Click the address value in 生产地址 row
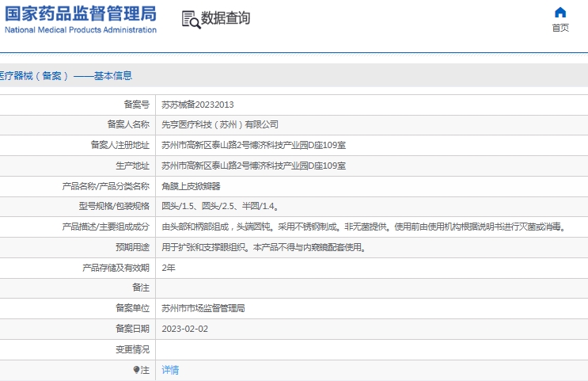The width and height of the screenshot is (588, 381). coord(254,166)
